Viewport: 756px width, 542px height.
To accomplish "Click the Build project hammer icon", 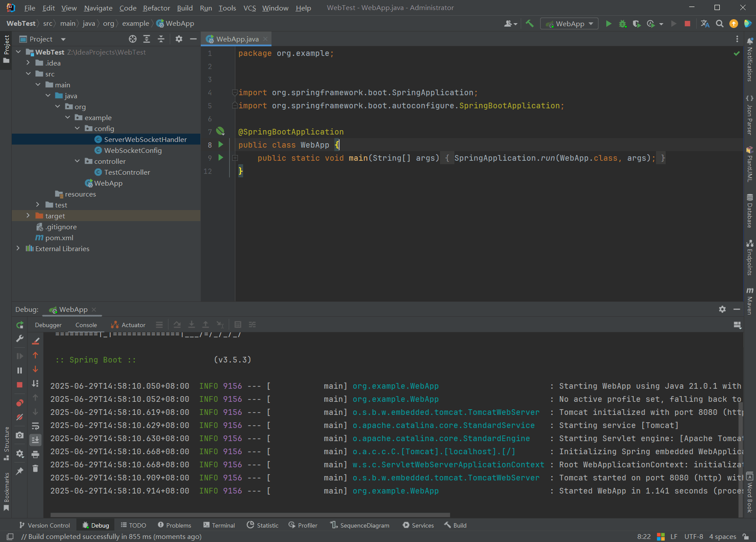I will (x=529, y=24).
